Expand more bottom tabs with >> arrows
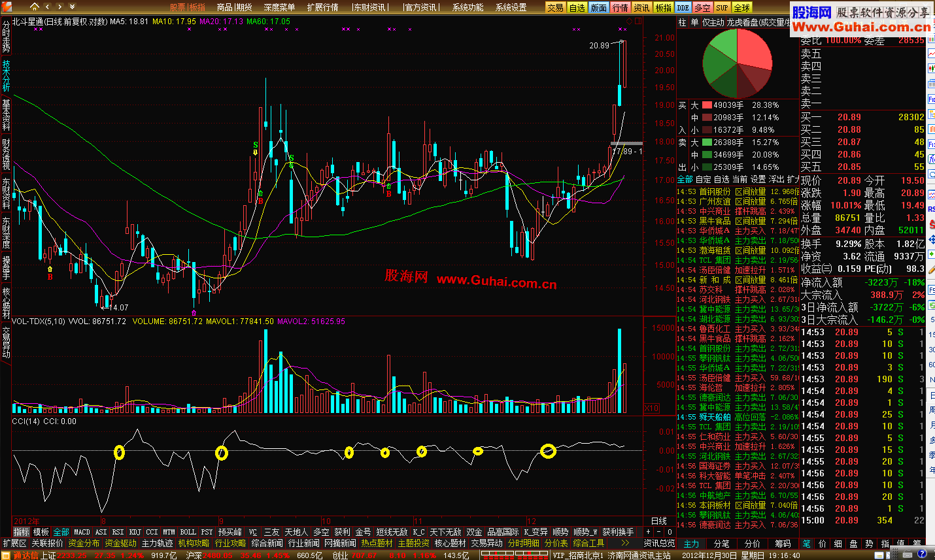935x560 pixels. point(624,543)
